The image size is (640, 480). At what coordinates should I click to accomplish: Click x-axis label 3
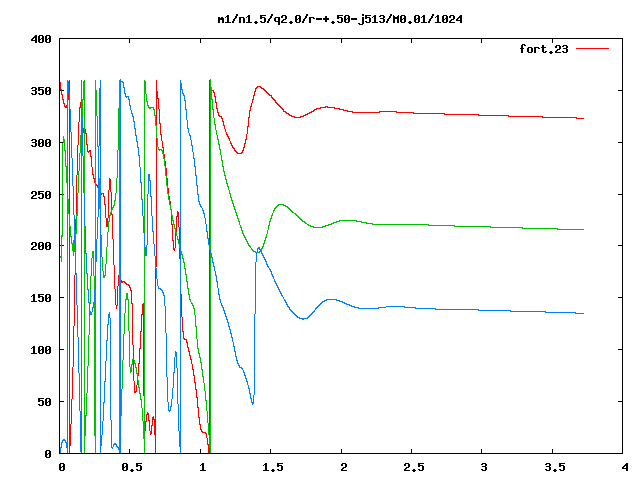[x=484, y=467]
